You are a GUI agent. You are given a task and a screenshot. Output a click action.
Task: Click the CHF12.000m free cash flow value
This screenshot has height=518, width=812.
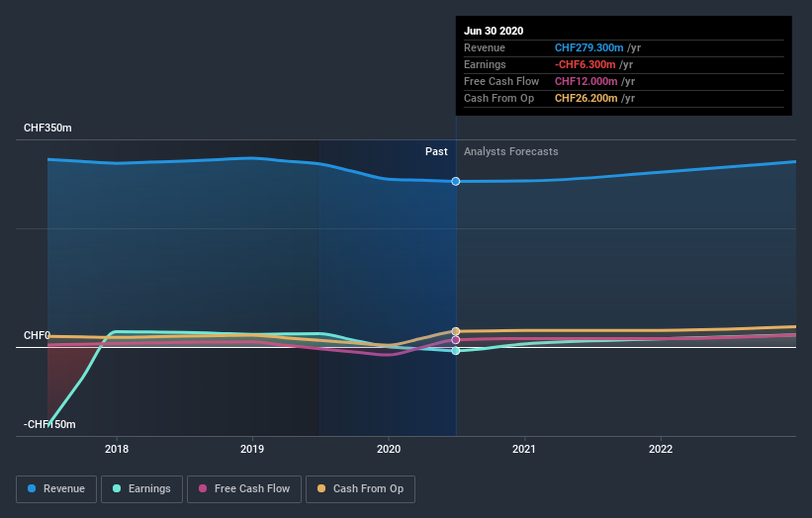coord(586,81)
